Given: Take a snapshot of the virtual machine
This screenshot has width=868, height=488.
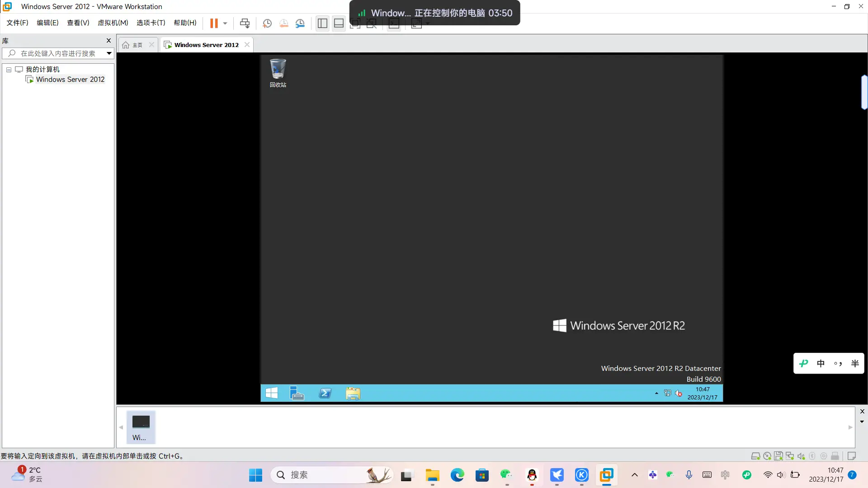Looking at the screenshot, I should (x=267, y=23).
